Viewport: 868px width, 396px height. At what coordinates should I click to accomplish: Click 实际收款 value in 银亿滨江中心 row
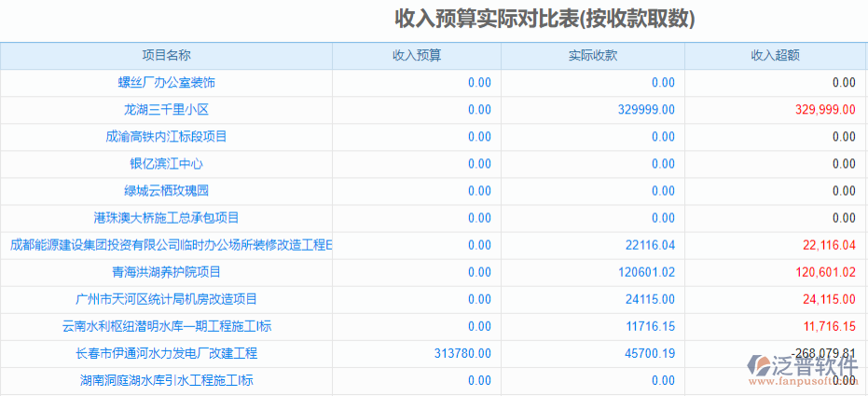pyautogui.click(x=663, y=164)
